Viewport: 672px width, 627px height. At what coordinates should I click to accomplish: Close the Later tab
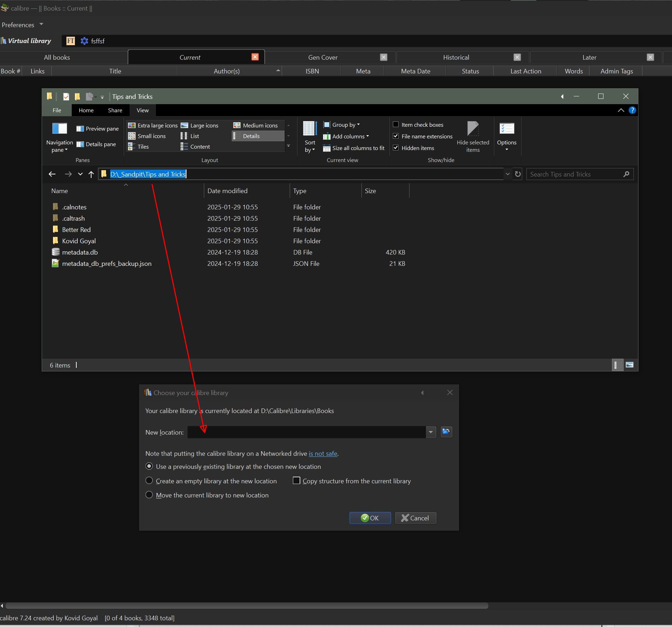[650, 57]
